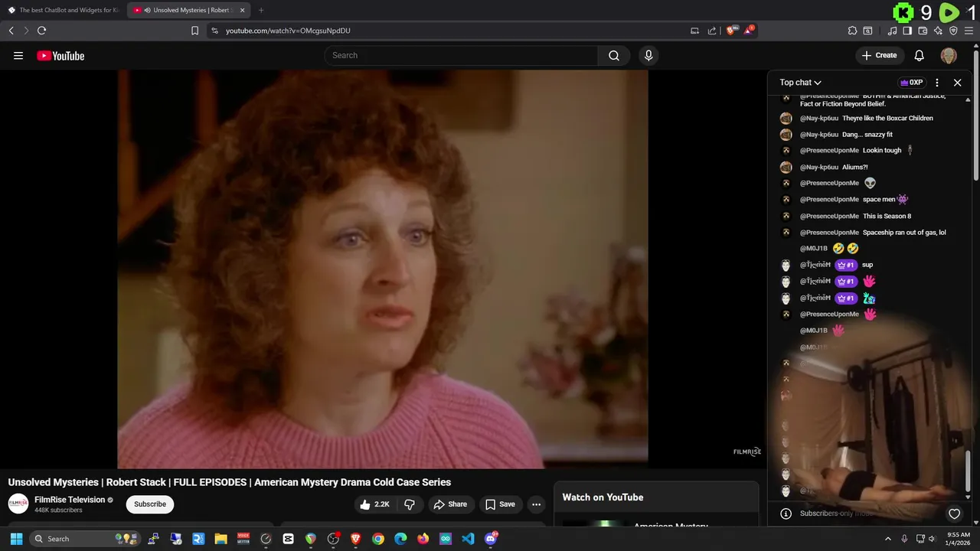
Task: Go forward in browser history
Action: pyautogui.click(x=26, y=31)
